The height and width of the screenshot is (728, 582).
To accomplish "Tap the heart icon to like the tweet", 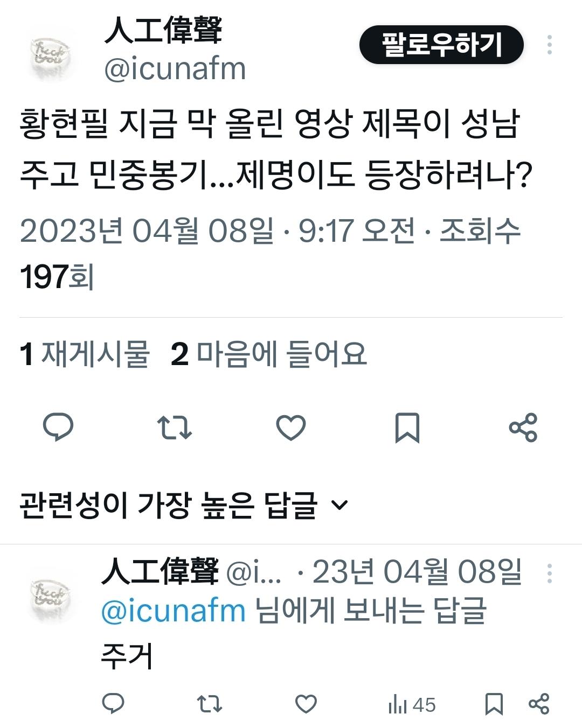I will (x=291, y=428).
